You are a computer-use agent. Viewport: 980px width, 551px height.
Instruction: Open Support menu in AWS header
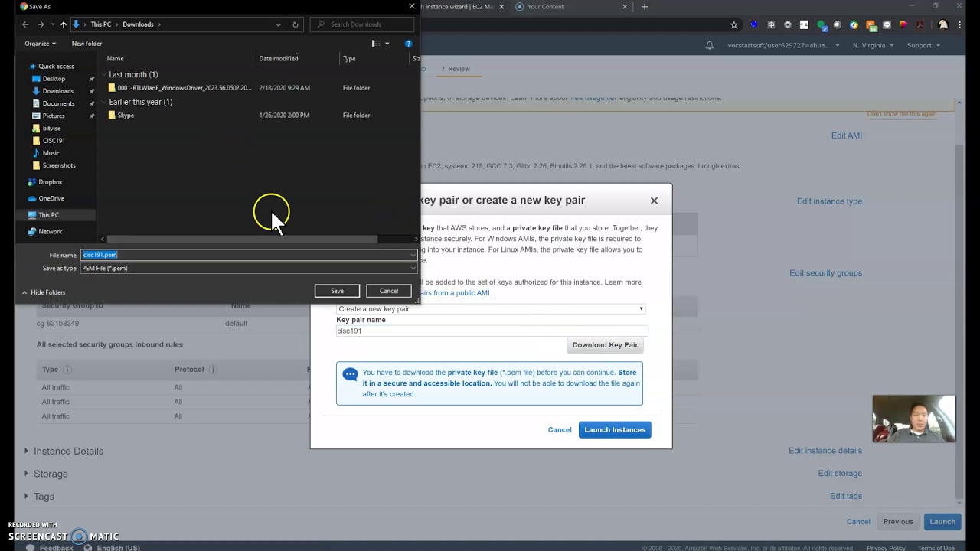pyautogui.click(x=923, y=45)
